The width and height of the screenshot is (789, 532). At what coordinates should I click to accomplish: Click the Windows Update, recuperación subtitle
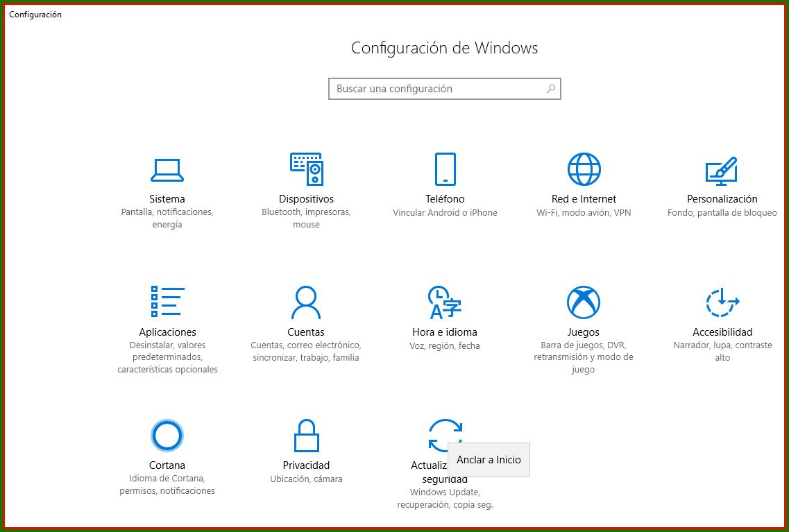[444, 498]
